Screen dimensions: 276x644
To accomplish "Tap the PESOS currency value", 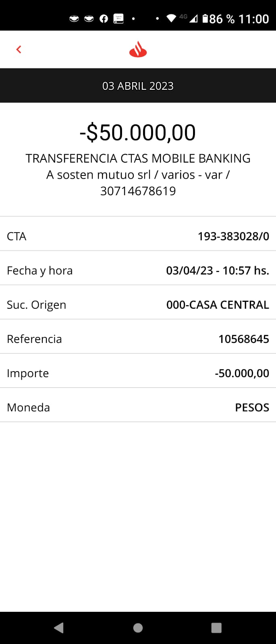I will 252,407.
